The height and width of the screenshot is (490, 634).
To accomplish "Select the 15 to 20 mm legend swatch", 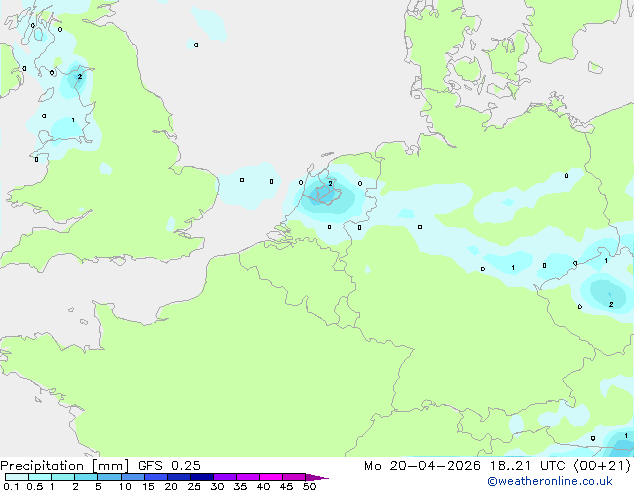I will [x=156, y=477].
